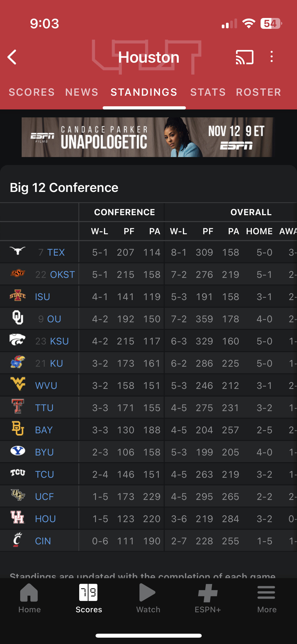297x644 pixels.
Task: Open the ROSTER tab
Action: [x=259, y=92]
